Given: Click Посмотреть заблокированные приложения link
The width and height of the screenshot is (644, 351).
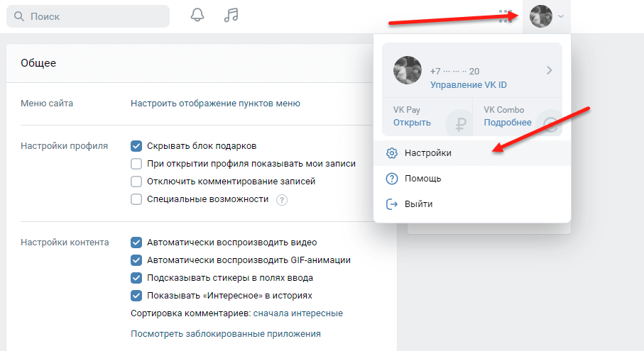Looking at the screenshot, I should (226, 333).
